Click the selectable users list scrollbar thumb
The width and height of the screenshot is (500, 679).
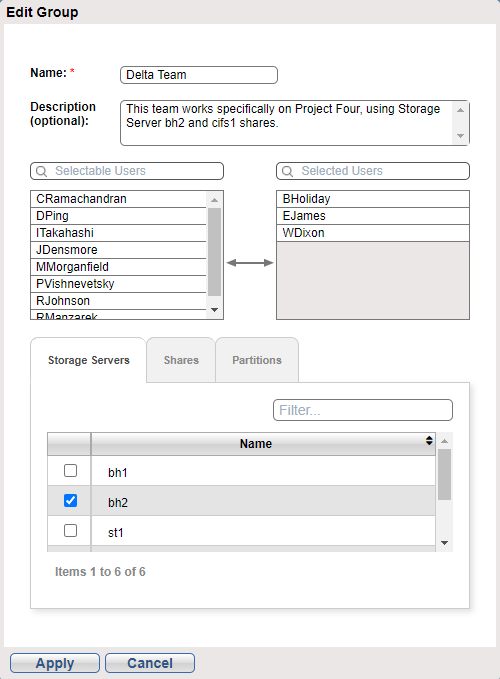click(214, 252)
